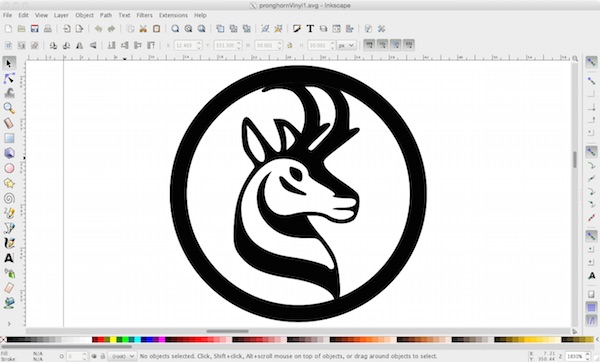Open Align and Distribute dialog
600x362 pixels.
point(349,29)
